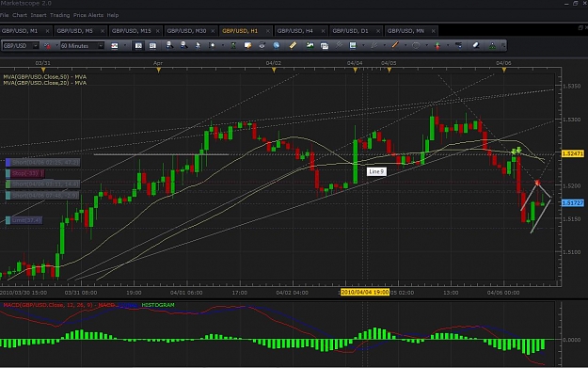
Task: Click the chart type candlestick icon
Action: coord(115,46)
